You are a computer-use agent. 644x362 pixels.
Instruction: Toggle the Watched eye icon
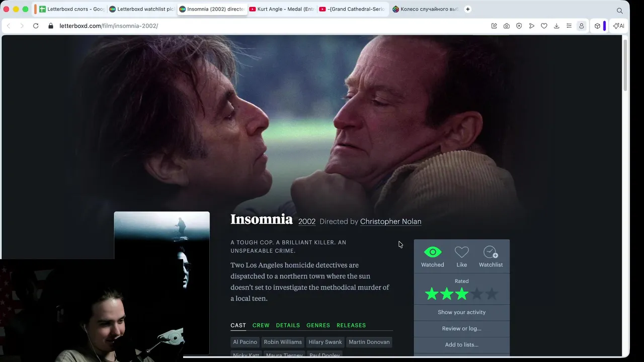click(433, 252)
